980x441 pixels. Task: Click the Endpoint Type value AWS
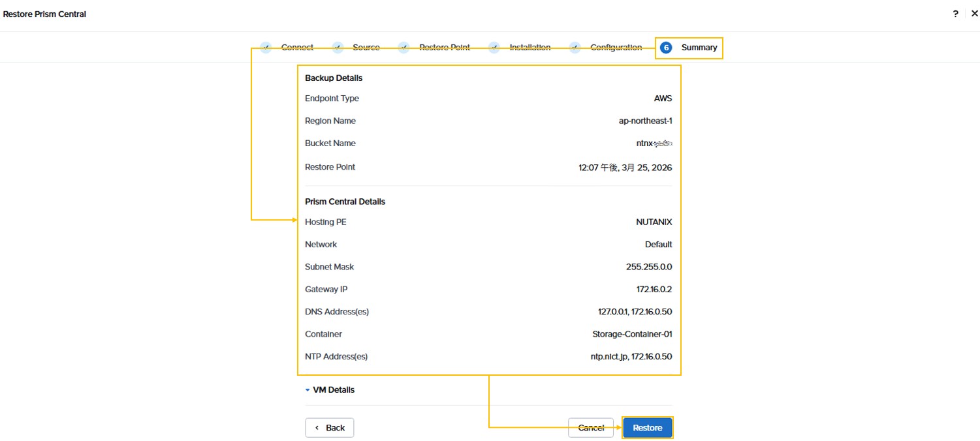(663, 99)
